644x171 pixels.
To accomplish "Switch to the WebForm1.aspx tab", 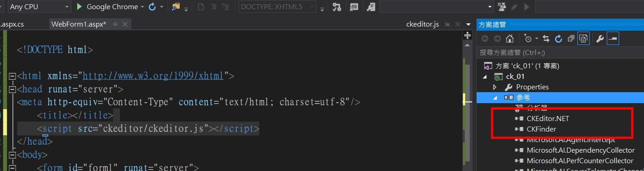I will coord(79,24).
